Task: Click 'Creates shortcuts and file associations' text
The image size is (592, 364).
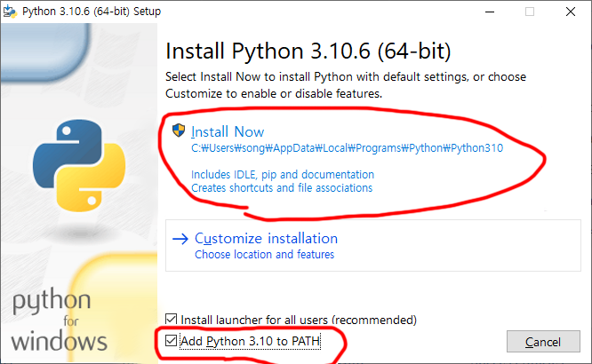Action: pyautogui.click(x=282, y=188)
